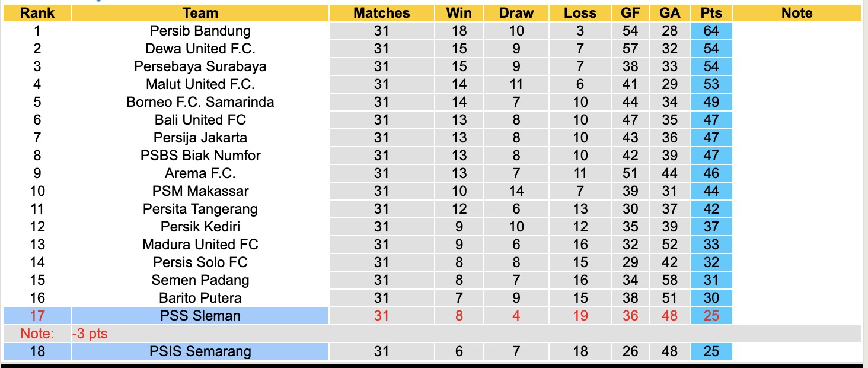
Task: Click the Win column header
Action: 459,13
